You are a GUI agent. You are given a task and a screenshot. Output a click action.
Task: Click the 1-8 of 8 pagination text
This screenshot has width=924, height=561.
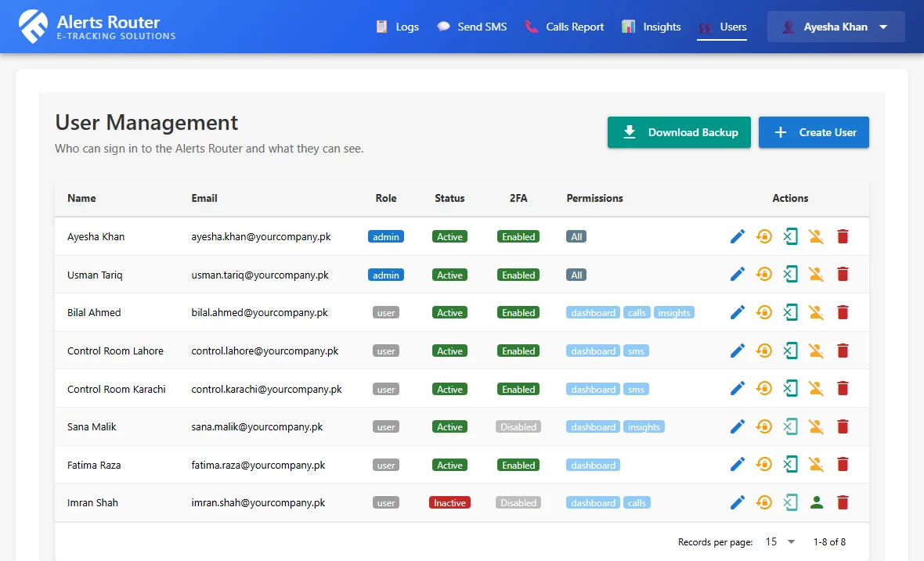(829, 542)
